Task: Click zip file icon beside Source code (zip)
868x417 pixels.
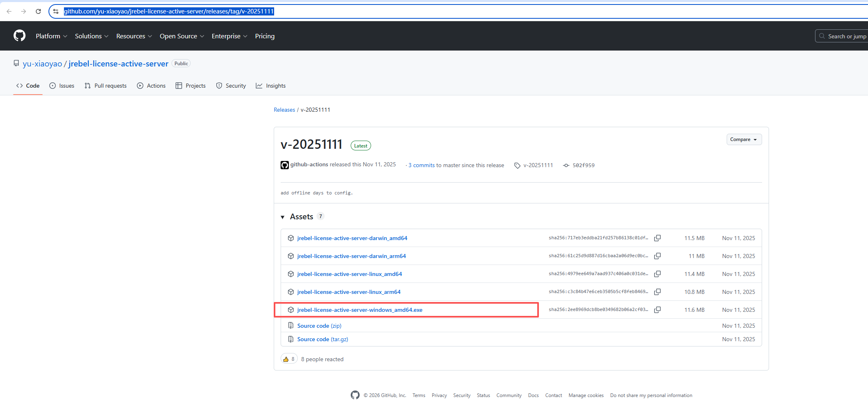Action: [291, 325]
